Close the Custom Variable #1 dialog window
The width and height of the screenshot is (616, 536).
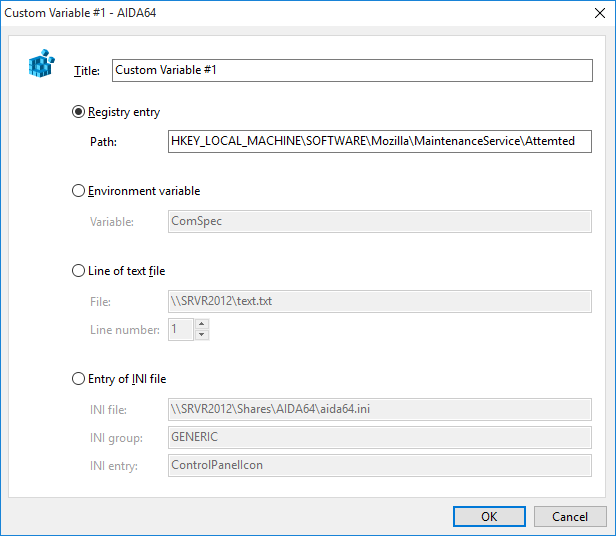pos(600,13)
